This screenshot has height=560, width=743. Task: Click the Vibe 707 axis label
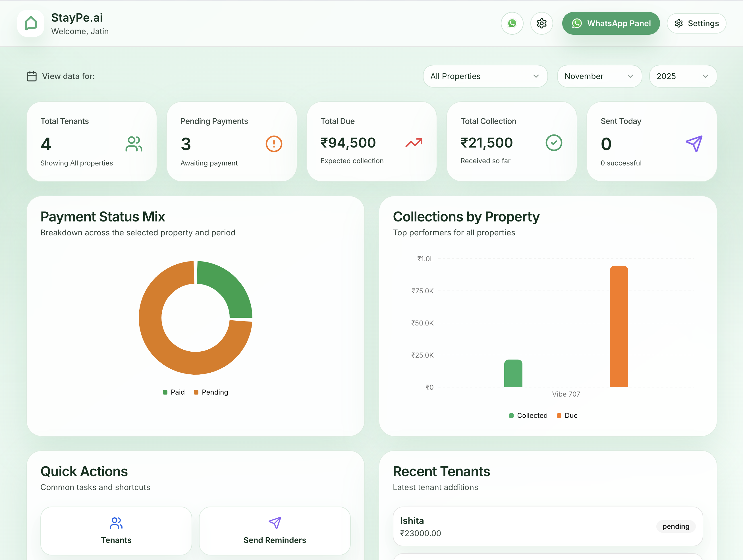566,394
